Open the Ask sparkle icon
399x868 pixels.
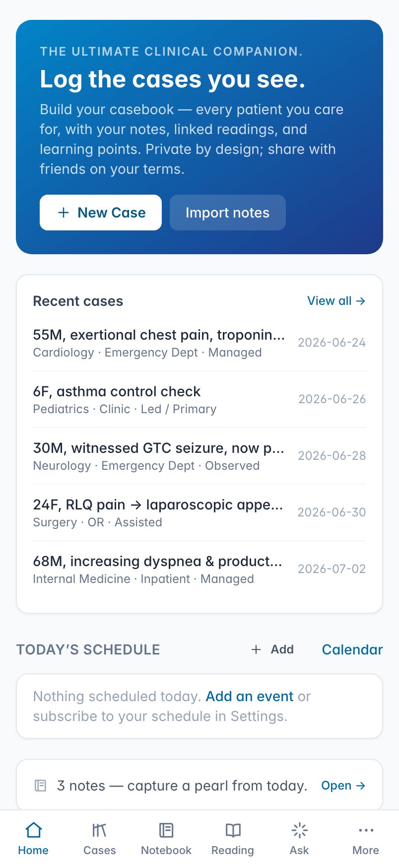(x=299, y=830)
